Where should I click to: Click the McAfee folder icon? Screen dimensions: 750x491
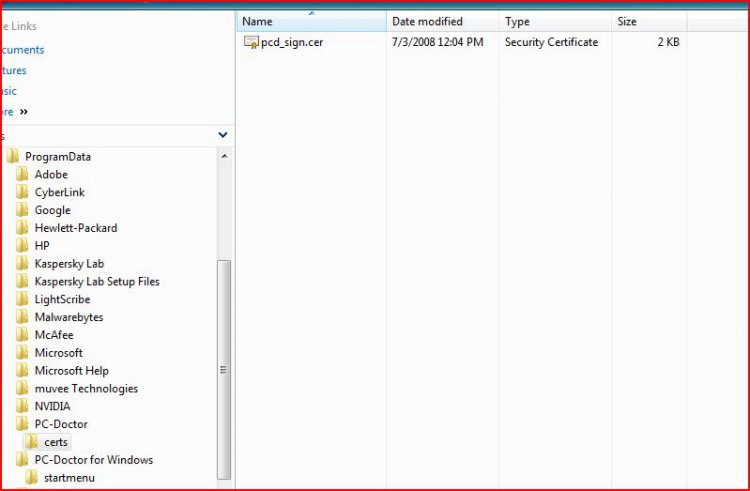pos(22,335)
